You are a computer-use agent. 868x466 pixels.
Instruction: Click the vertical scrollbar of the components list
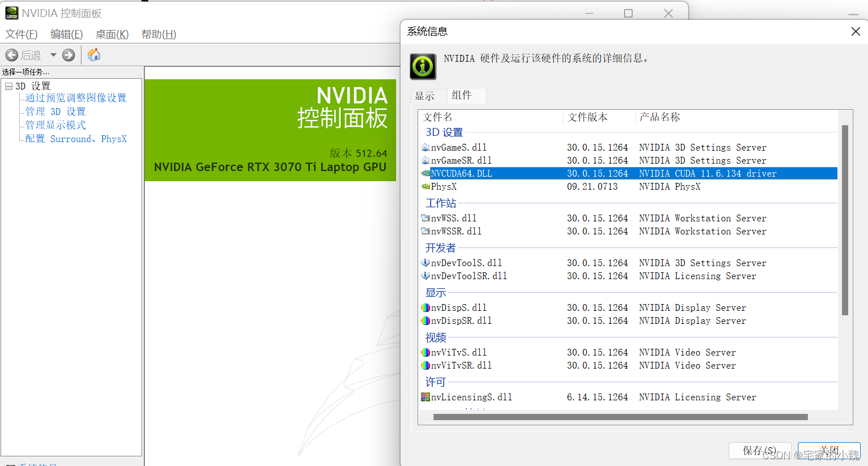845,220
